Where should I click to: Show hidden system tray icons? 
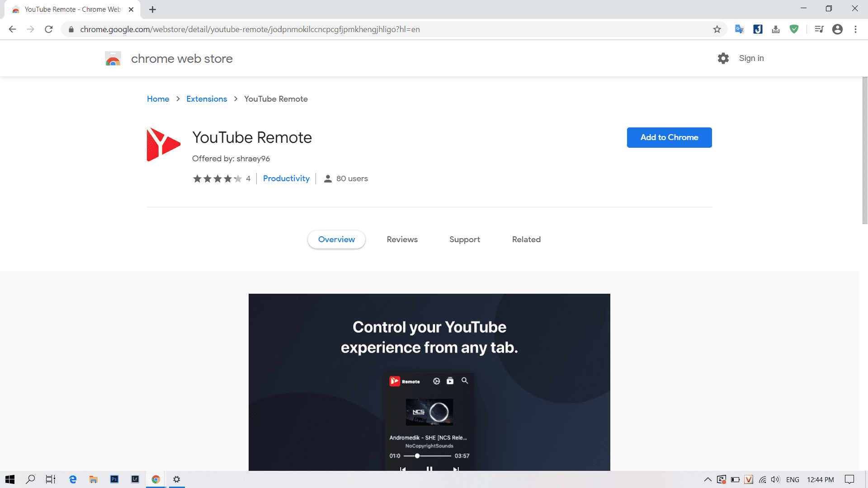pos(708,479)
